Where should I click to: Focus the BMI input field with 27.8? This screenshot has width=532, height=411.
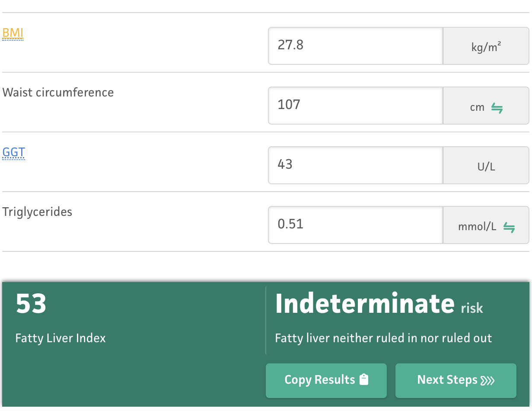(356, 46)
